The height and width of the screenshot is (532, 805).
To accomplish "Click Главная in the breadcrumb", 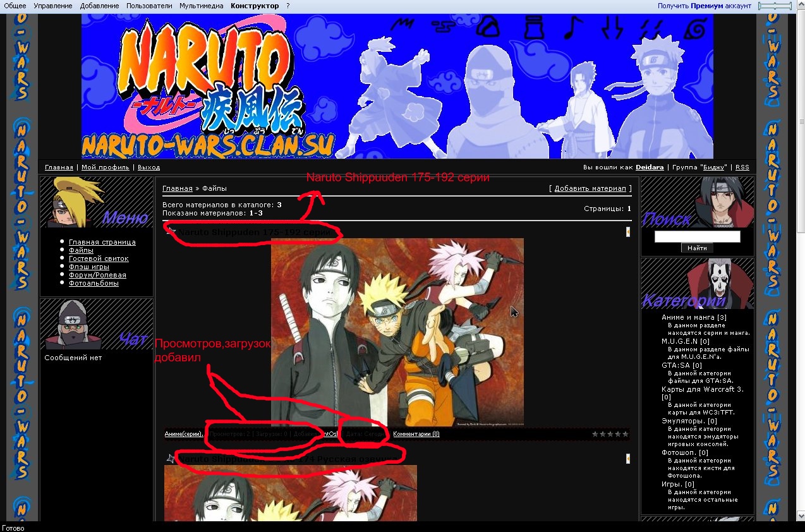I will point(177,188).
